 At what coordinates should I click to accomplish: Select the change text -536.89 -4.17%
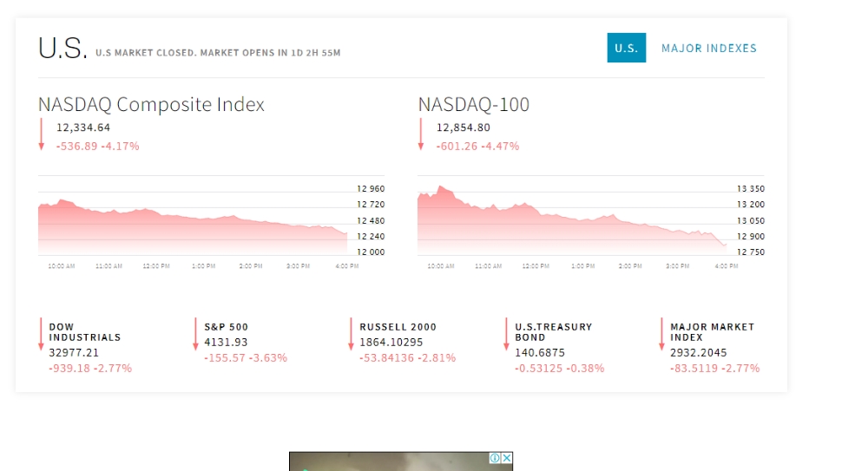click(x=97, y=146)
